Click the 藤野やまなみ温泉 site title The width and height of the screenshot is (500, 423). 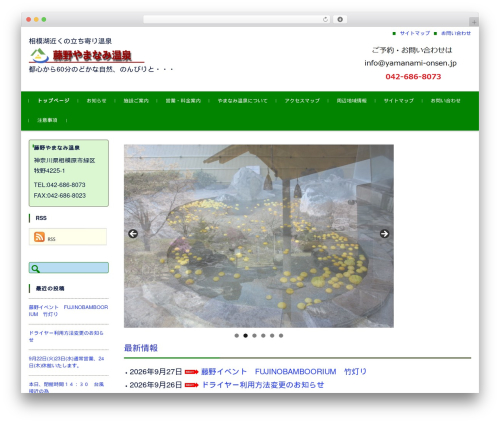[x=92, y=55]
